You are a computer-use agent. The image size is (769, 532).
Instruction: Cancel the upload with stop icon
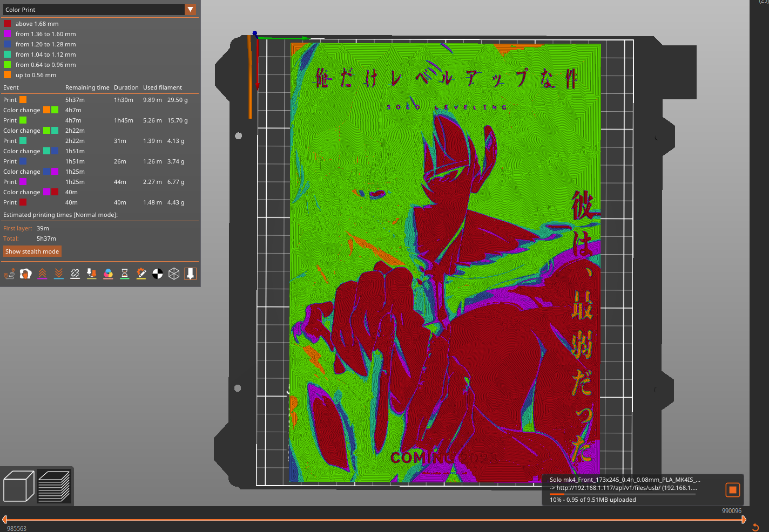pos(733,490)
